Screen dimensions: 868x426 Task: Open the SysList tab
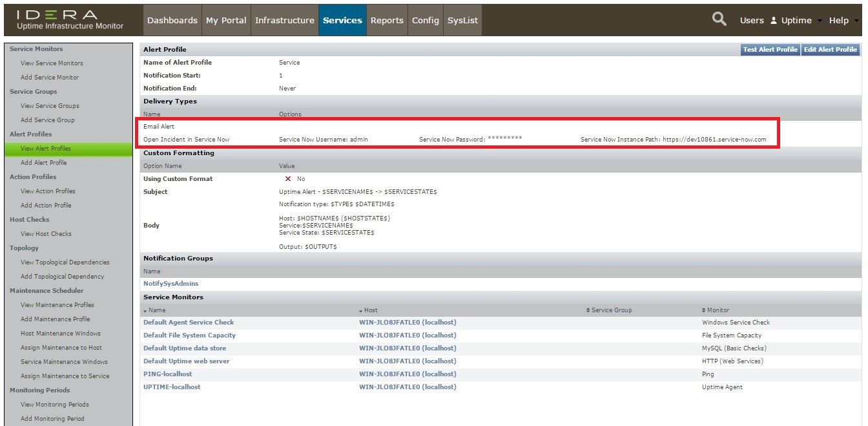pos(463,20)
